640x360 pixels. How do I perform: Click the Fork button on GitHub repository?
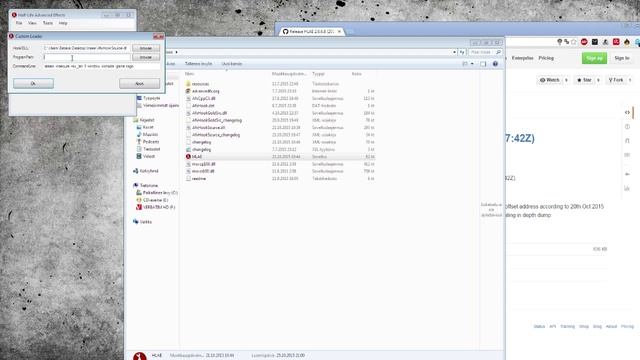[616, 80]
